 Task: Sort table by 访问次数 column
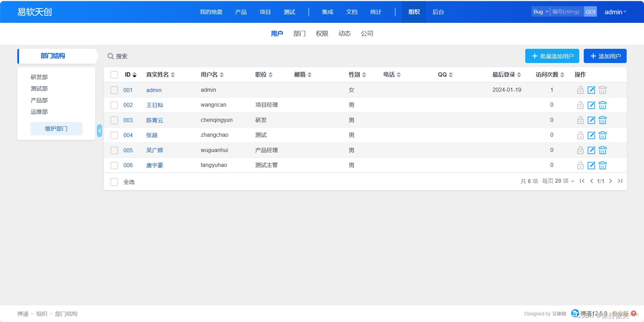click(x=550, y=75)
